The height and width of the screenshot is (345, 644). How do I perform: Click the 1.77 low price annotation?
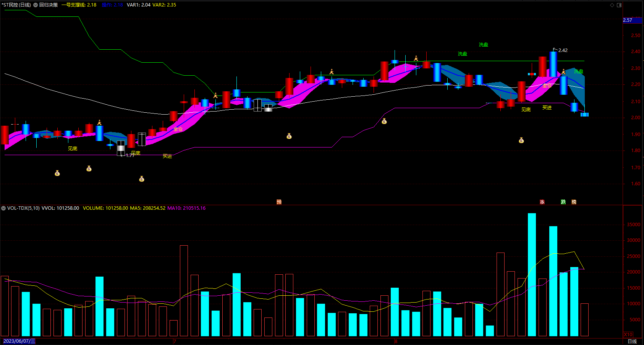[x=130, y=155]
